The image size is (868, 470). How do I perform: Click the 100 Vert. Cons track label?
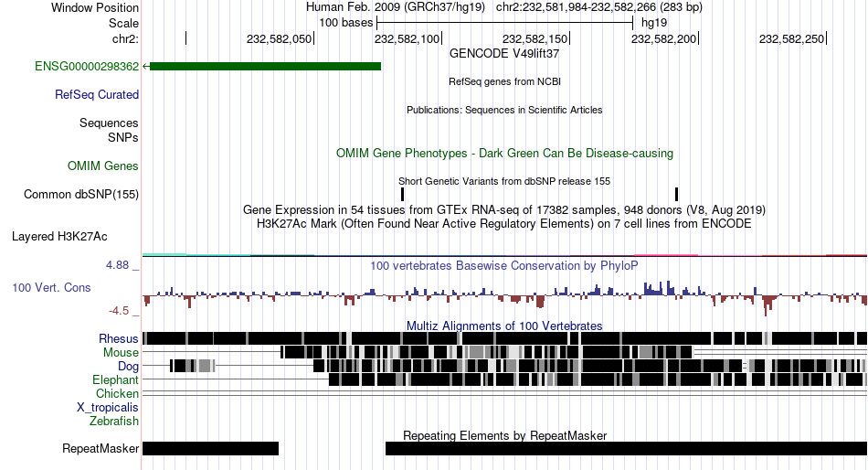pyautogui.click(x=51, y=288)
